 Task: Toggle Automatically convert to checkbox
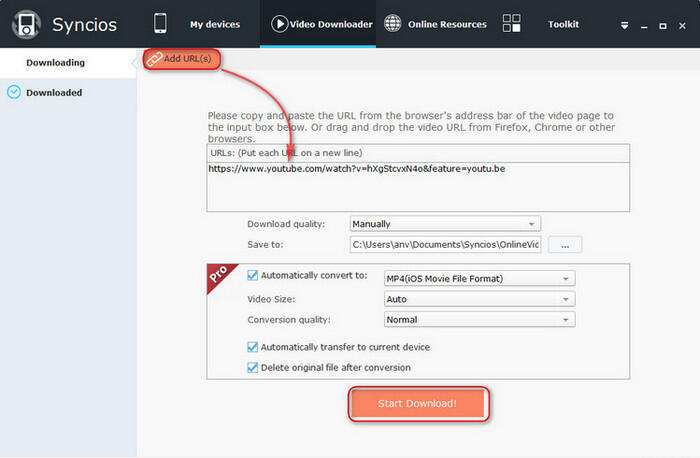tap(252, 277)
